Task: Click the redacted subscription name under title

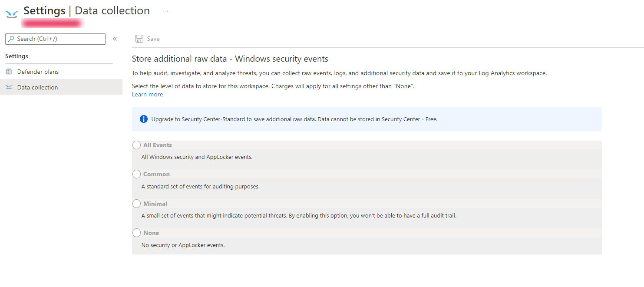Action: coord(53,23)
